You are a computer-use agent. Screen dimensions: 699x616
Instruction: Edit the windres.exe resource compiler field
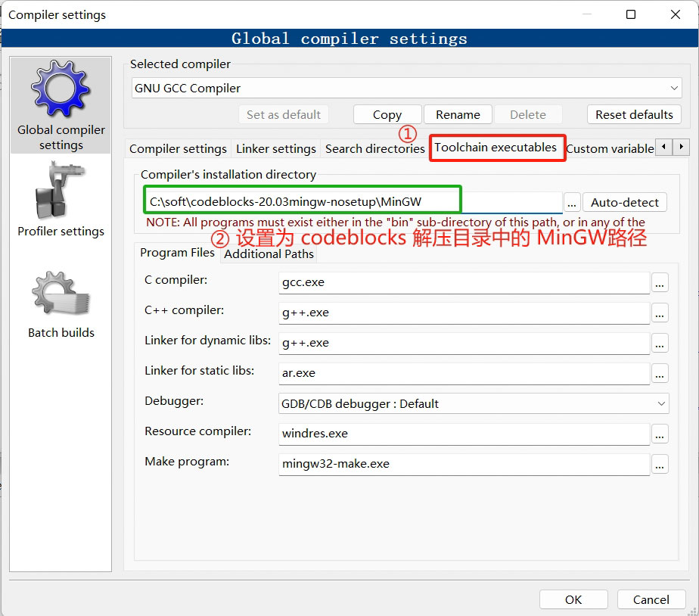pos(464,434)
